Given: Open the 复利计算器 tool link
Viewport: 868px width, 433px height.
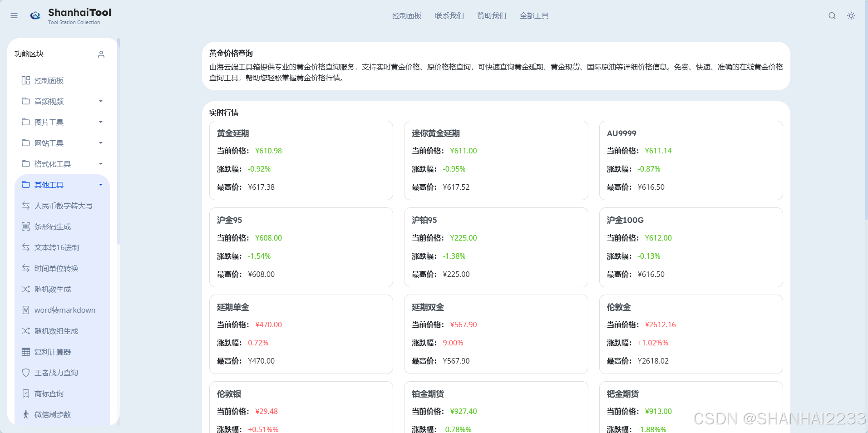Looking at the screenshot, I should coord(53,352).
